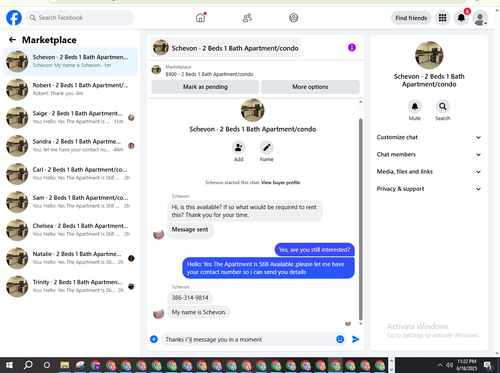Click the "Message sent" bubble
Viewport: 500px width, 373px height.
click(x=190, y=230)
